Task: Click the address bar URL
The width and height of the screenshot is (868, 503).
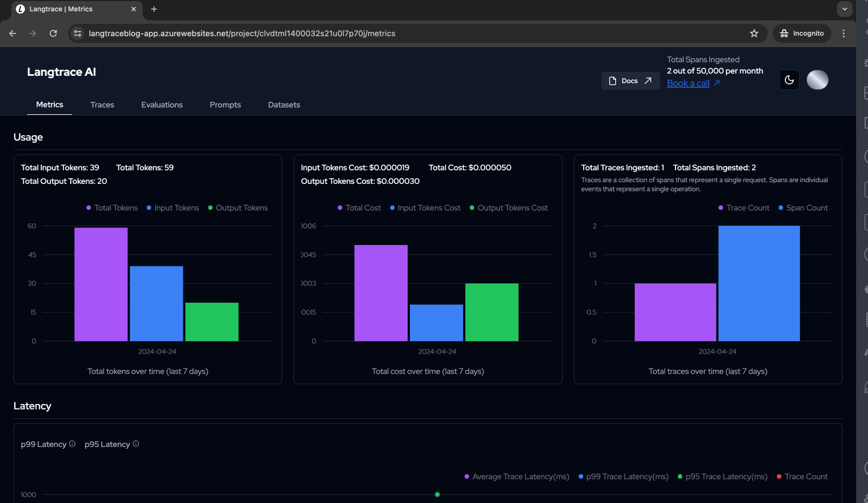Action: pyautogui.click(x=242, y=33)
